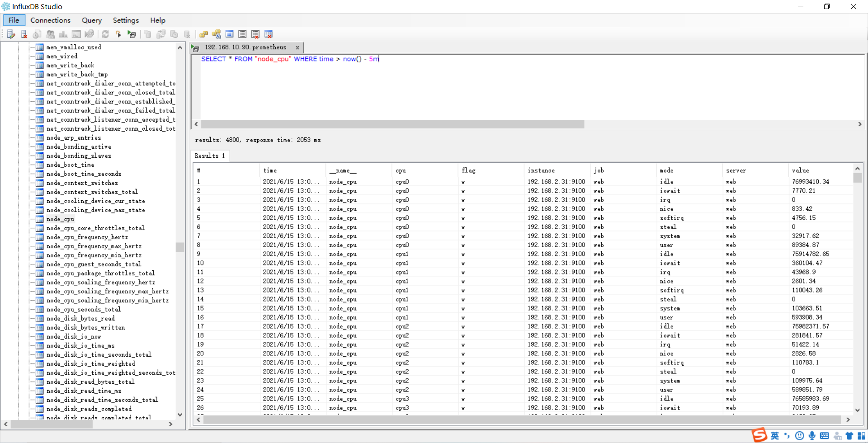The image size is (868, 443).
Task: Click the refresh toolbar icon
Action: (105, 34)
